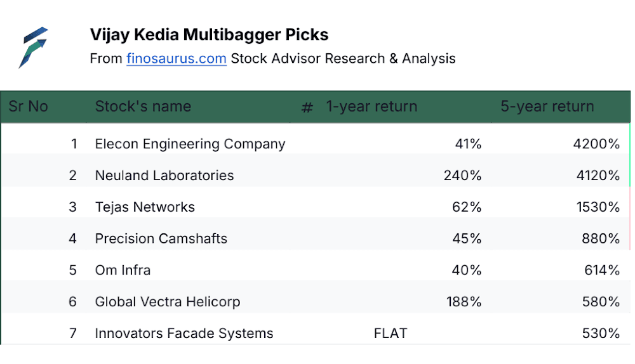The image size is (635, 364).
Task: Sort by 1-year return header
Action: coord(371,107)
